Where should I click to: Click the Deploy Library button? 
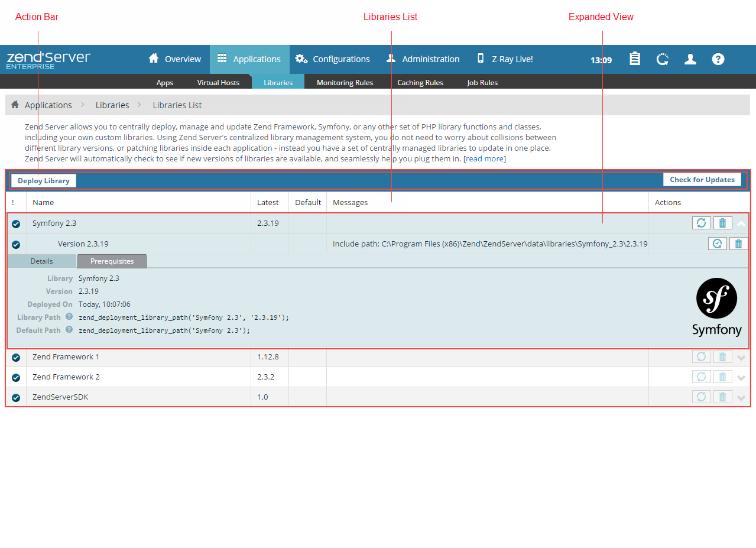point(44,181)
